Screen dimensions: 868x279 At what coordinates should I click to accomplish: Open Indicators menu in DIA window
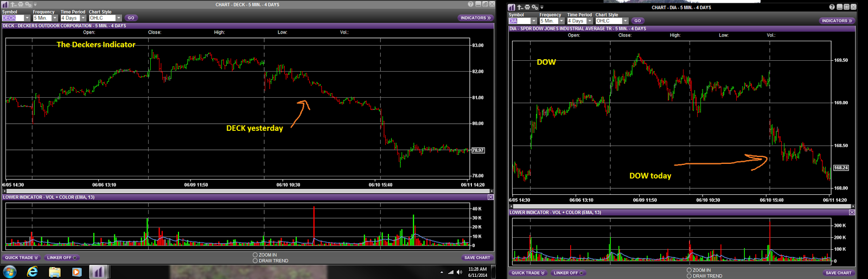(837, 21)
